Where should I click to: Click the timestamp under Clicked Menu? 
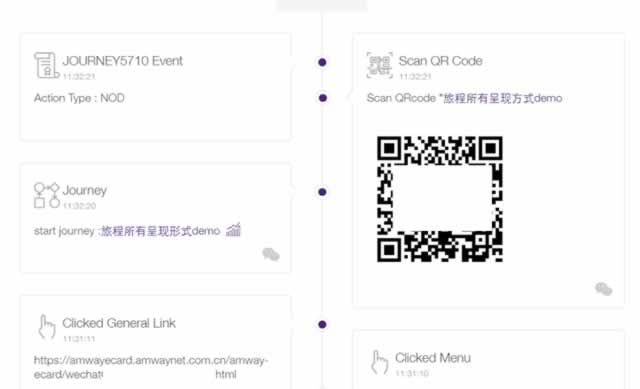(x=412, y=373)
